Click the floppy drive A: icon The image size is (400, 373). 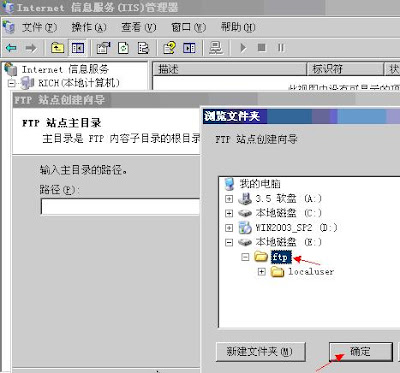[245, 199]
